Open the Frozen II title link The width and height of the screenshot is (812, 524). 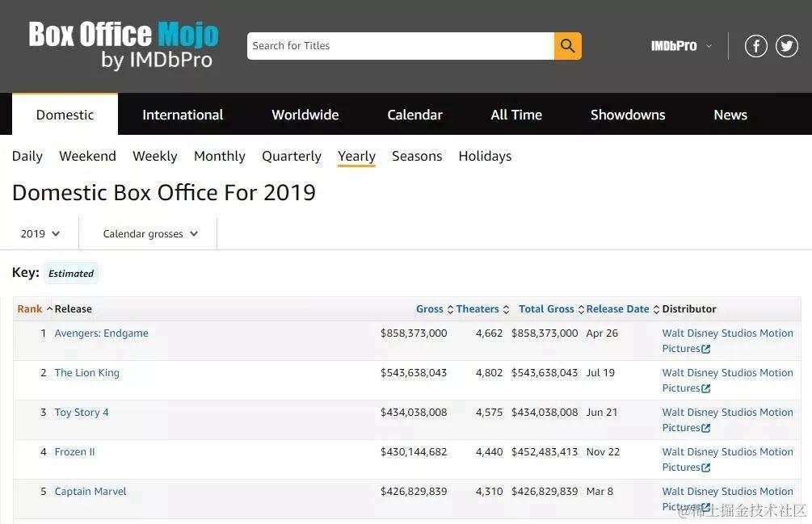pos(74,452)
